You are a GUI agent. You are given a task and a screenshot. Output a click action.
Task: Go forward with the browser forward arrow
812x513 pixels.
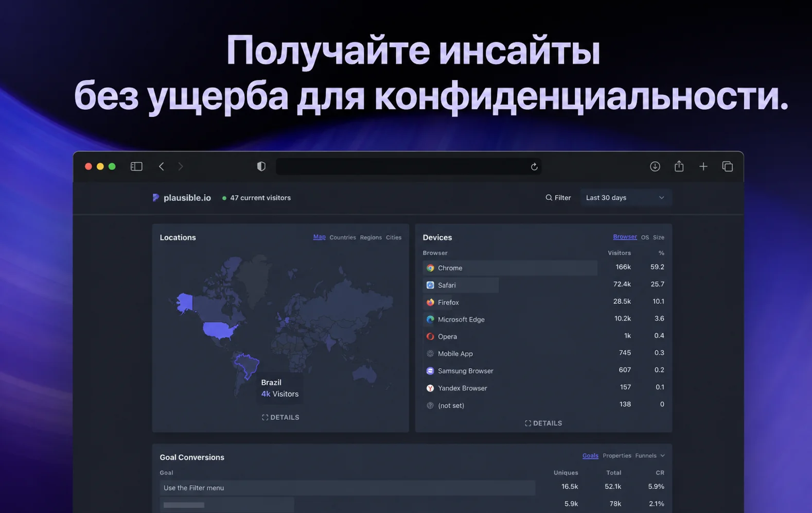181,166
